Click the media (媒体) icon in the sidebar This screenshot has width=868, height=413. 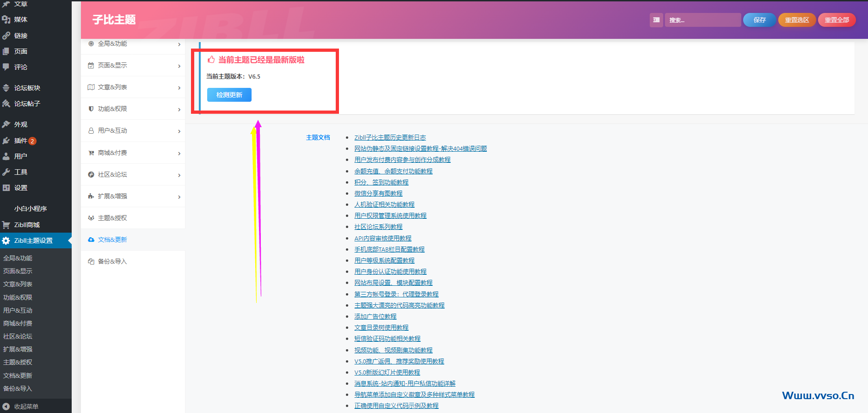(6, 19)
